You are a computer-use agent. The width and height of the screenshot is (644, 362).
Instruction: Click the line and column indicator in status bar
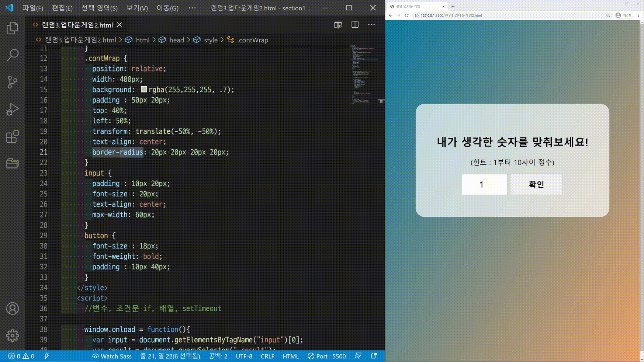pos(170,356)
